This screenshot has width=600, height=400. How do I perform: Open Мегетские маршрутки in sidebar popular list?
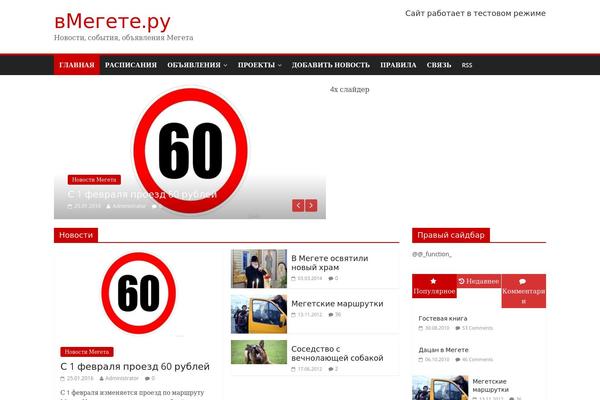pos(490,385)
